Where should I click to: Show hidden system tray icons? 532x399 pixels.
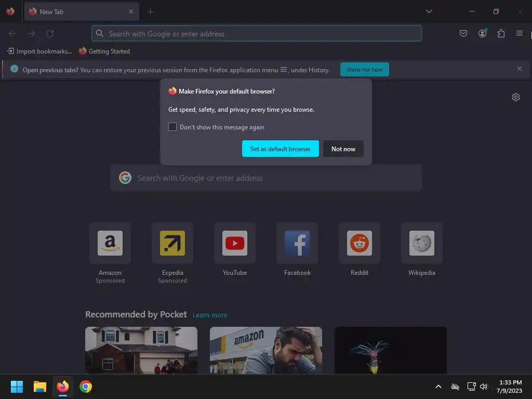(438, 387)
